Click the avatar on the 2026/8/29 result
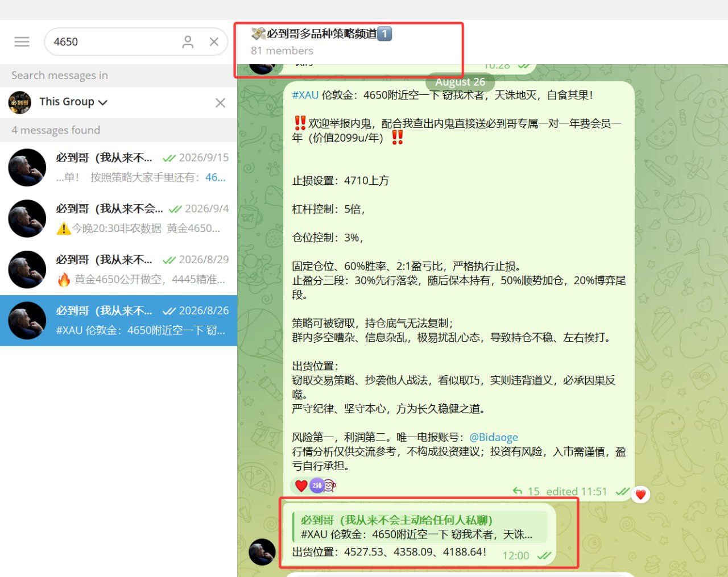This screenshot has width=728, height=577. pos(27,270)
